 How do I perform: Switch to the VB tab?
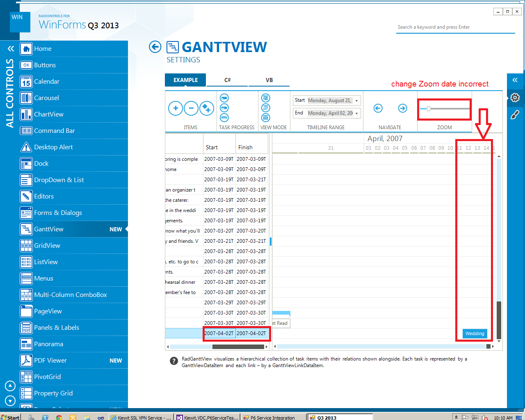click(x=269, y=80)
